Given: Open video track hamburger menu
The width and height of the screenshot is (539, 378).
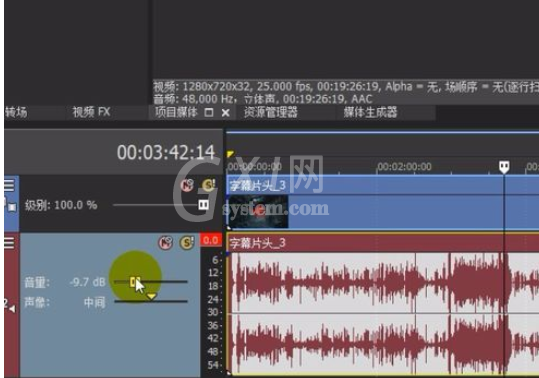Looking at the screenshot, I should [x=9, y=185].
